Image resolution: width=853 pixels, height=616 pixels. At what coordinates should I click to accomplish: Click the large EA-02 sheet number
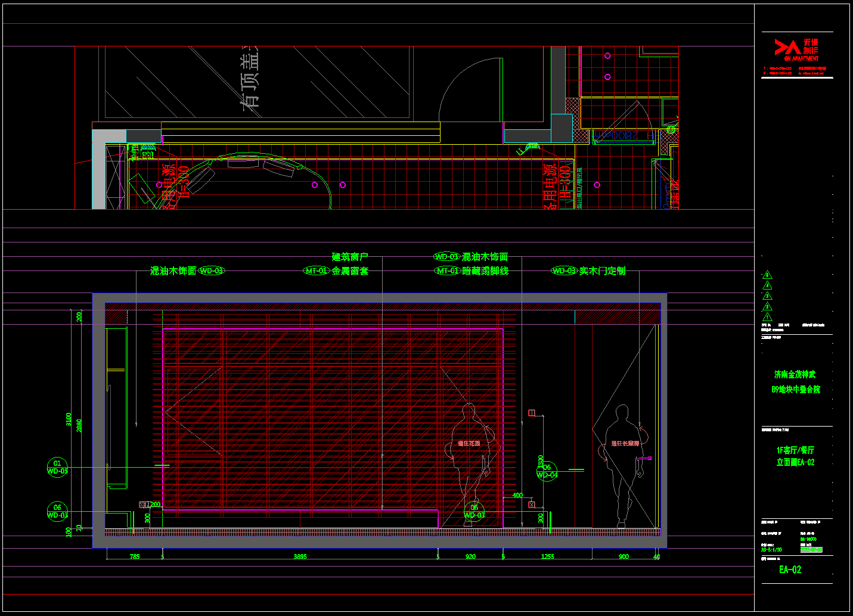(790, 570)
